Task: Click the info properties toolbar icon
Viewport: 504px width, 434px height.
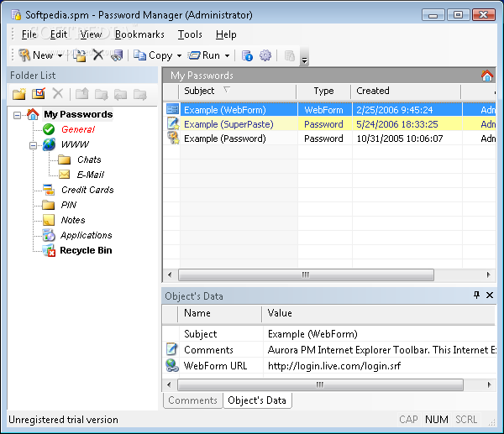Action: 247,55
